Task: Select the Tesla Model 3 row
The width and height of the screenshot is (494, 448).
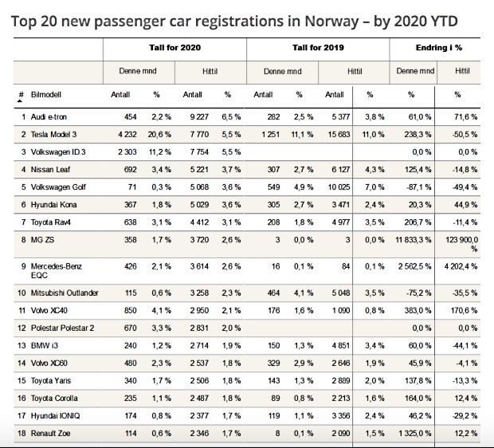Action: click(55, 134)
